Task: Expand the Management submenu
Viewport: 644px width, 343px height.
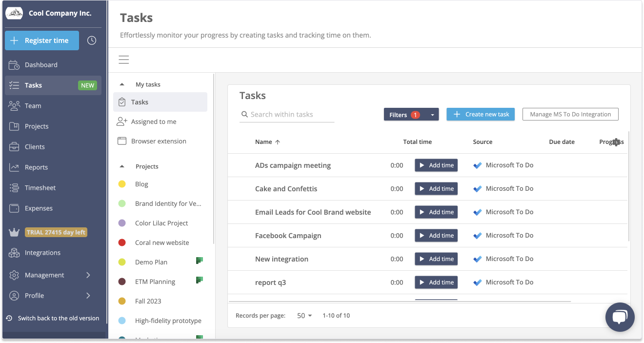Action: 88,275
